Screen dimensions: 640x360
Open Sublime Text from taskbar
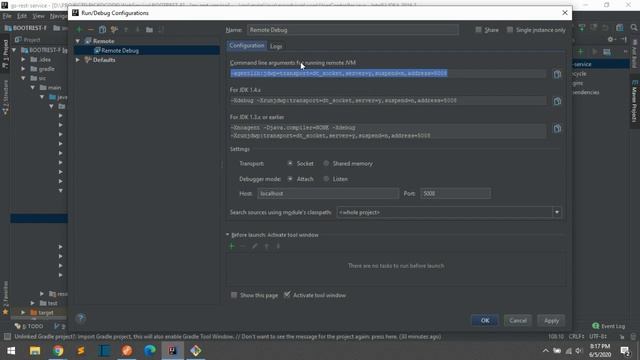81,351
